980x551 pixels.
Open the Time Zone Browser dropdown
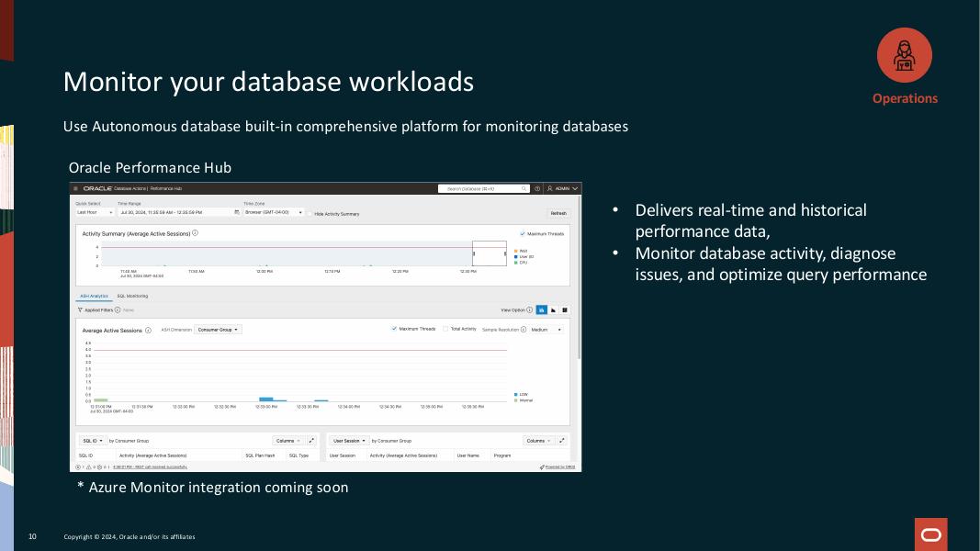(x=273, y=212)
